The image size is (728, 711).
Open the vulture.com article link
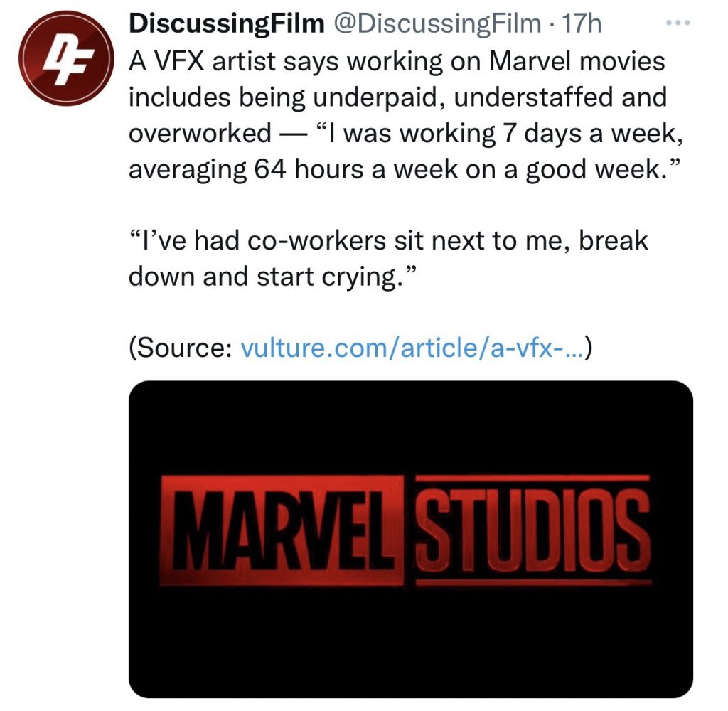click(411, 348)
